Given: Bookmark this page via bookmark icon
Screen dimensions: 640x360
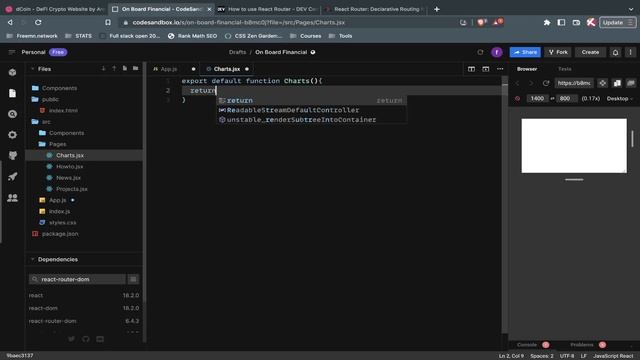Looking at the screenshot, I should [x=108, y=22].
